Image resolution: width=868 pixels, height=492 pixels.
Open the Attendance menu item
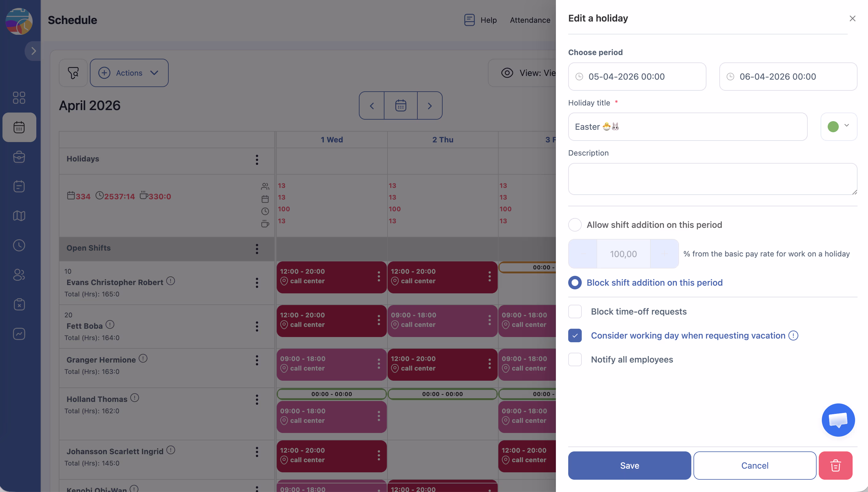click(x=530, y=20)
